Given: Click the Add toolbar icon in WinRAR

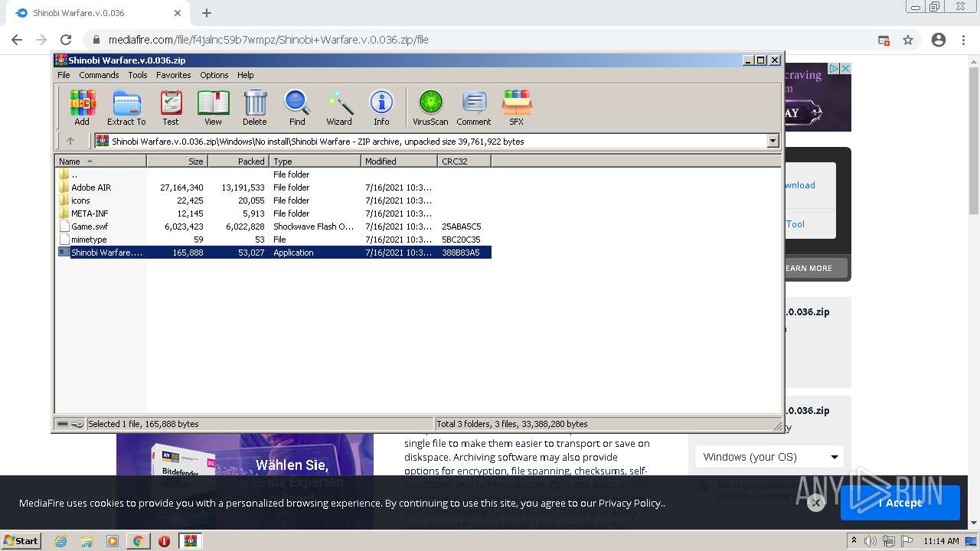Looking at the screenshot, I should click(82, 107).
